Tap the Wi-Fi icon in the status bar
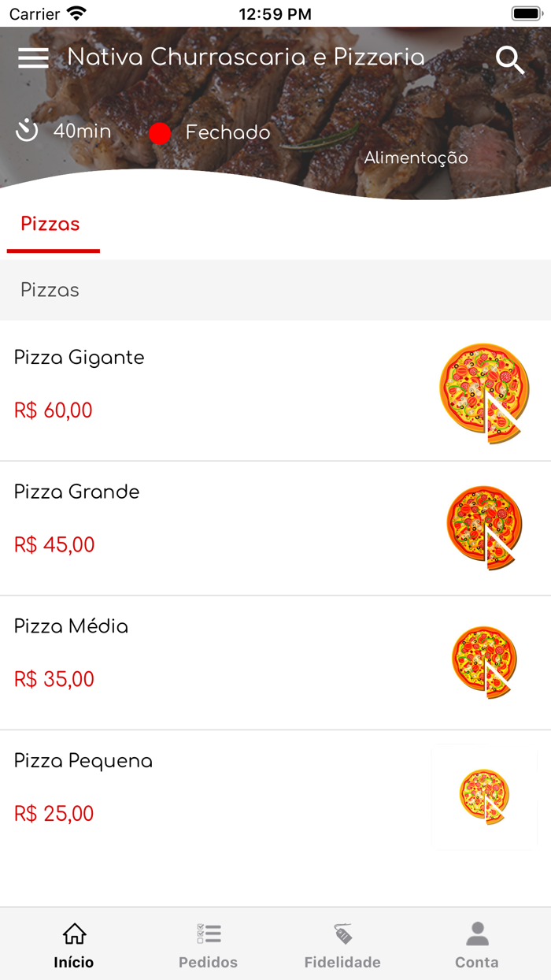The image size is (551, 980). 76,13
